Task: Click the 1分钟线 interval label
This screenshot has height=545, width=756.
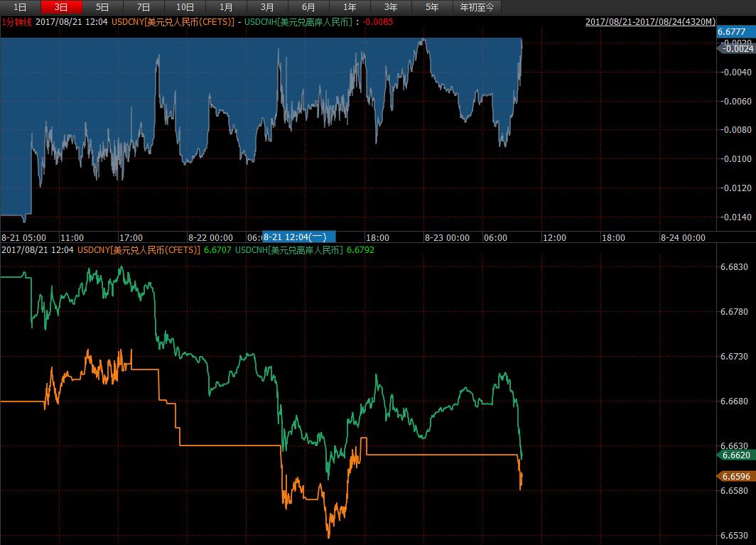Action: 16,22
